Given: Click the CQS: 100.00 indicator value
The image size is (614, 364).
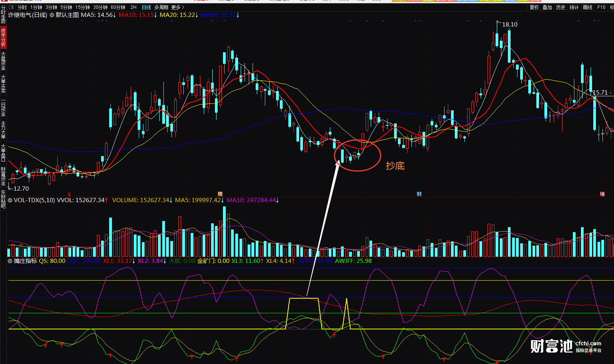Looking at the screenshot, I should 84,261.
